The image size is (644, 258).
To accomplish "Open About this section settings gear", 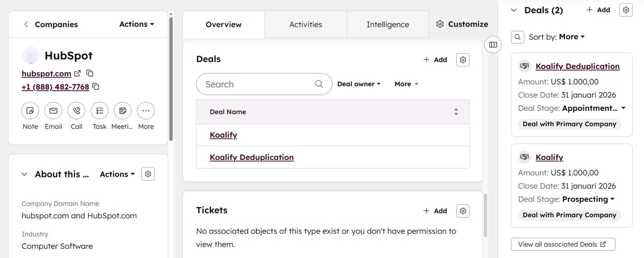I will coord(149,174).
